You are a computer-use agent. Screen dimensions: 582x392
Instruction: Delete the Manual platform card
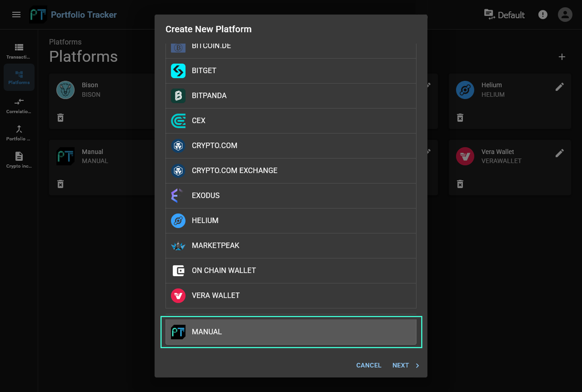click(x=60, y=184)
